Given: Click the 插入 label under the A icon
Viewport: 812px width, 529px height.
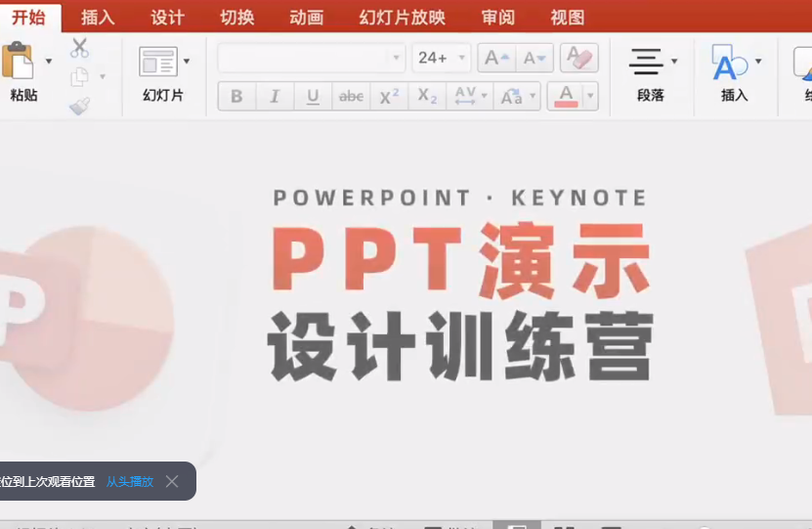Looking at the screenshot, I should point(735,95).
